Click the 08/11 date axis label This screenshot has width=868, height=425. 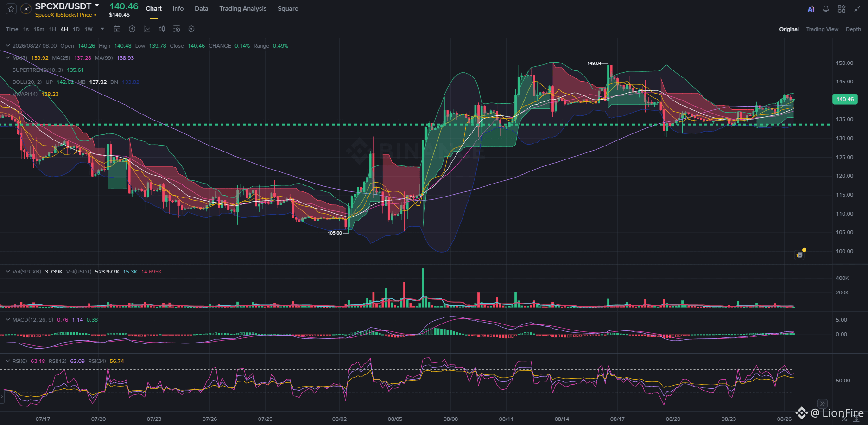point(506,419)
